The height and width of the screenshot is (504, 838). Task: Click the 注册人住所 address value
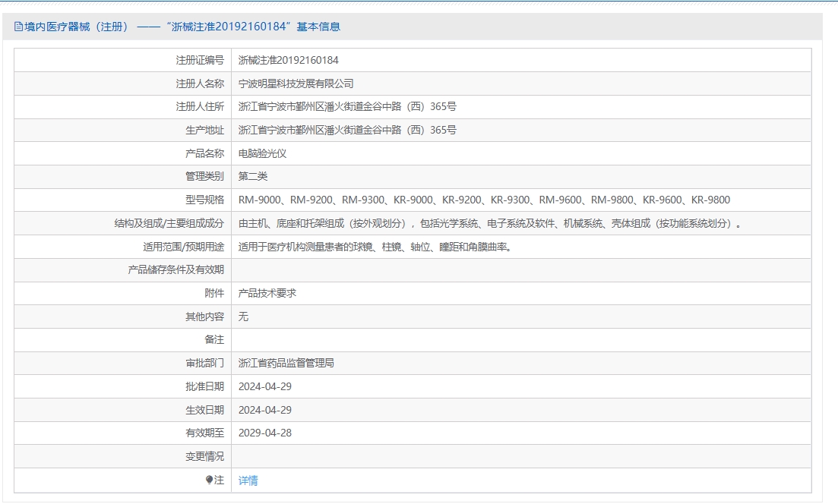[x=347, y=107]
